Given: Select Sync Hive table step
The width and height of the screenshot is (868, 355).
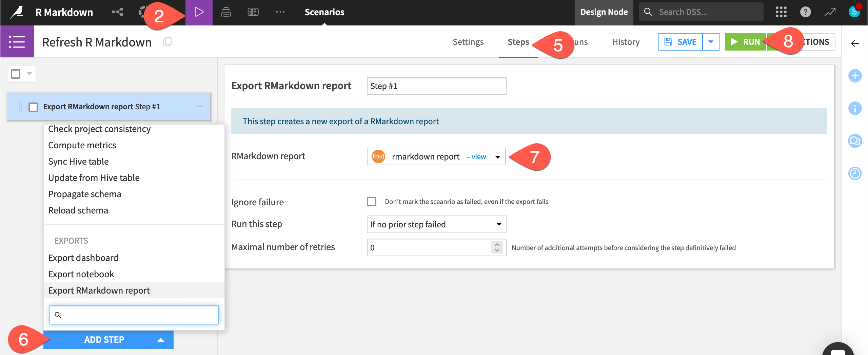Looking at the screenshot, I should (x=78, y=162).
